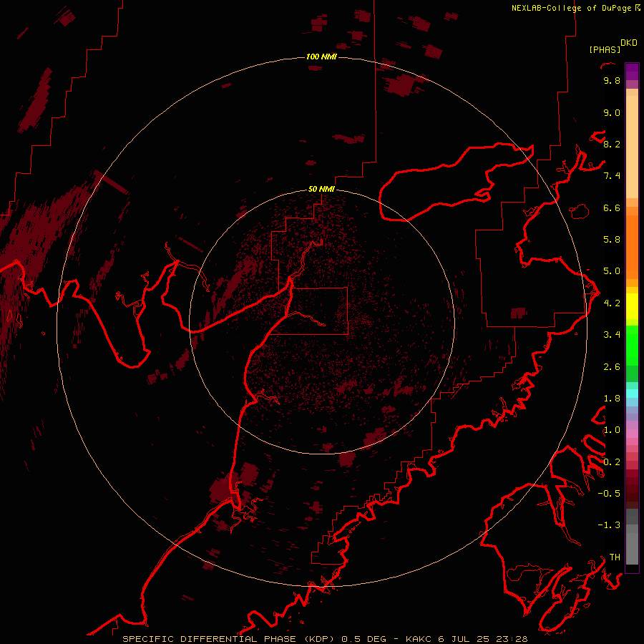
Task: Click the 5.0 legend value
Action: (612, 271)
